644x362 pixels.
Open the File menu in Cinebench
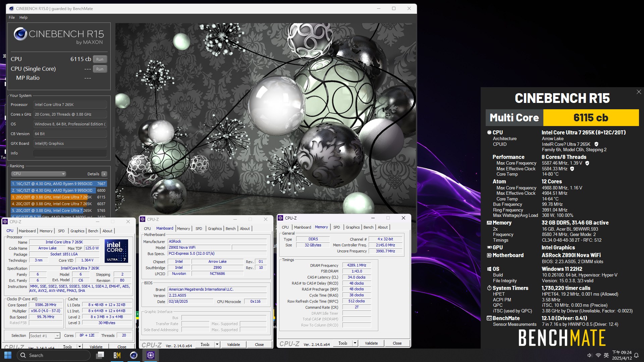click(x=12, y=17)
